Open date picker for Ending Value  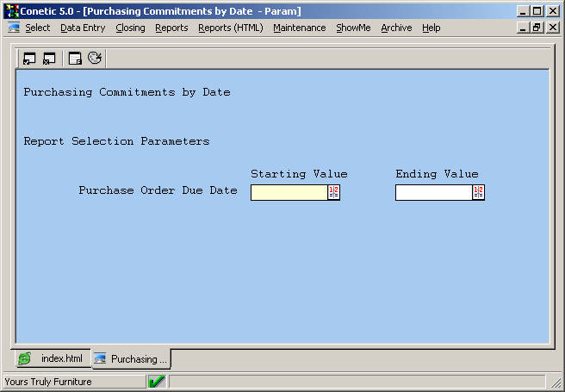tap(479, 192)
